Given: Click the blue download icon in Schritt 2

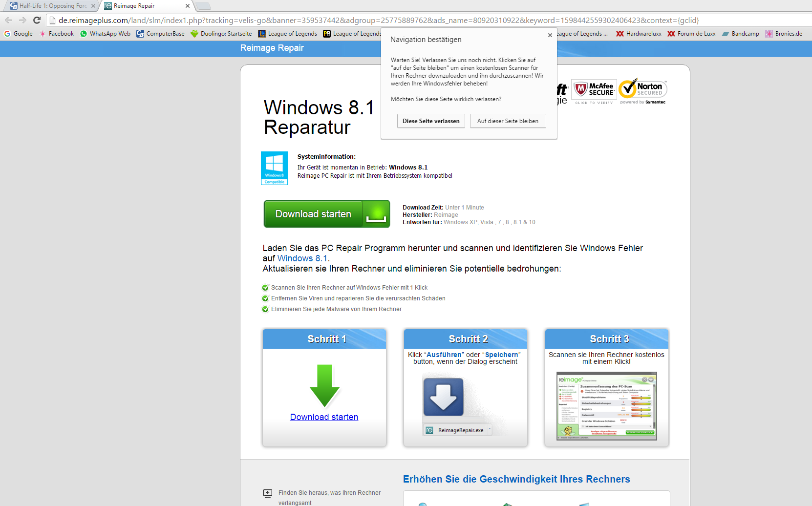Looking at the screenshot, I should [443, 397].
